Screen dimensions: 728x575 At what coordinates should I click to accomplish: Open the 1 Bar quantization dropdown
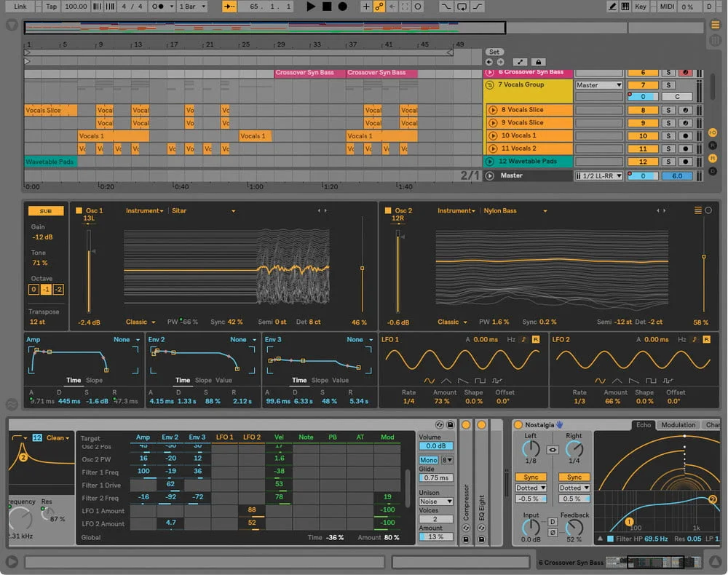pyautogui.click(x=191, y=7)
